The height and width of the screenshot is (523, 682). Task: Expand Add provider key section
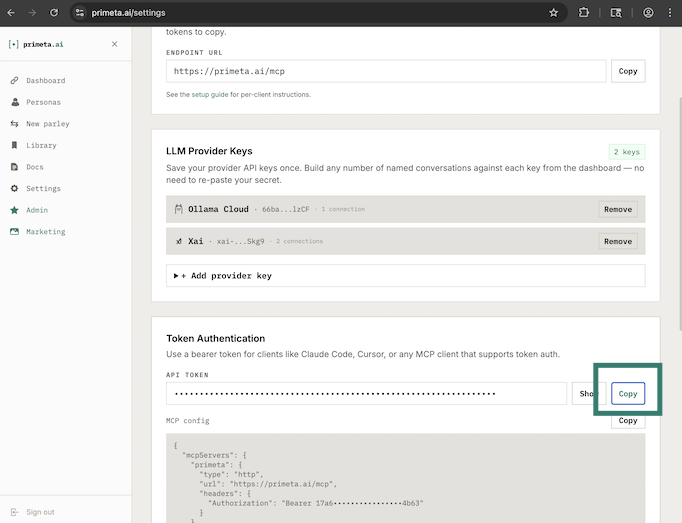pyautogui.click(x=405, y=275)
